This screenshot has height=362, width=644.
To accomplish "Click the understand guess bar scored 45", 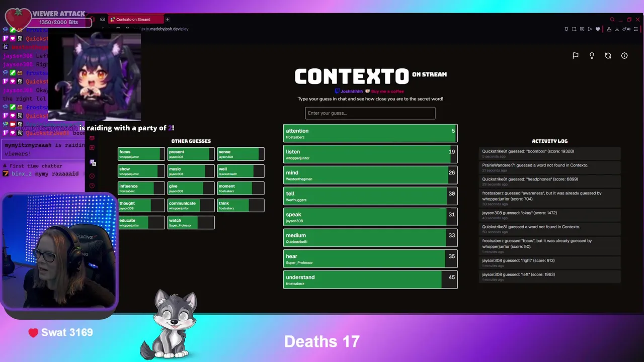I will tap(370, 280).
